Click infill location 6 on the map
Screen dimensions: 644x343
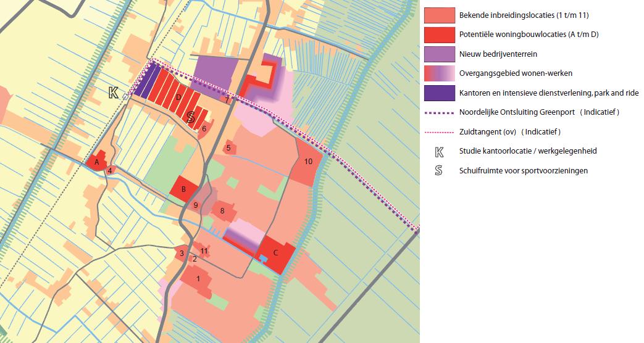[204, 128]
